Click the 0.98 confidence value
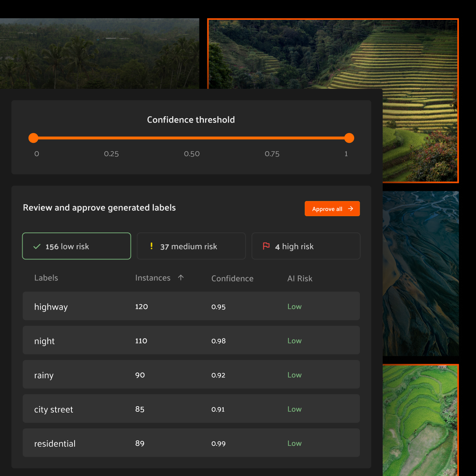 [x=219, y=341]
